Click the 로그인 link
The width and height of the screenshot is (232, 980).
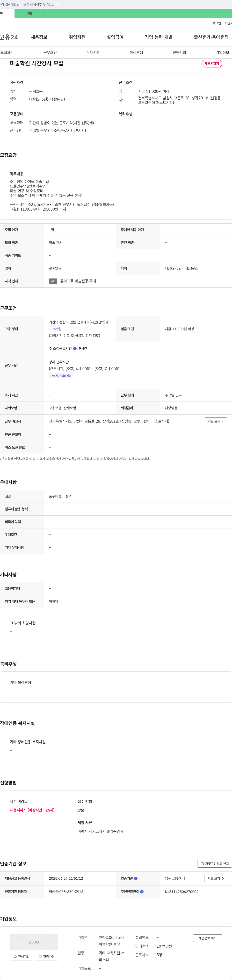[216, 23]
